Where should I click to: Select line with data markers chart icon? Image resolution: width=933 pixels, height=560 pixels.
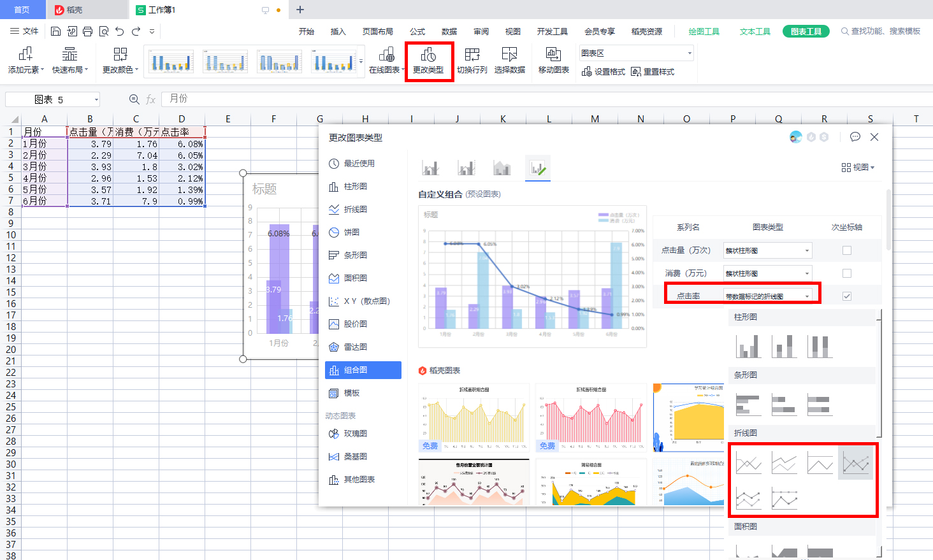[x=855, y=463]
